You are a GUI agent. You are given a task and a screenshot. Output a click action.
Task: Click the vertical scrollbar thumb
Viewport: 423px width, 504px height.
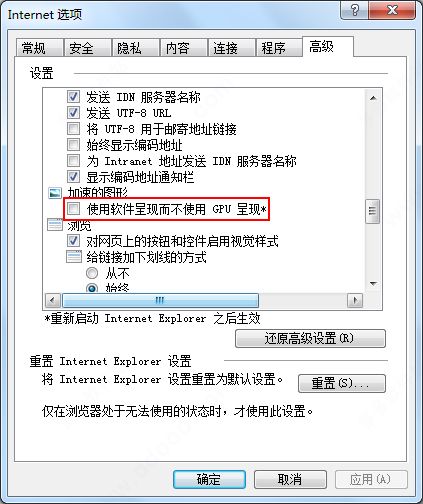pyautogui.click(x=373, y=211)
